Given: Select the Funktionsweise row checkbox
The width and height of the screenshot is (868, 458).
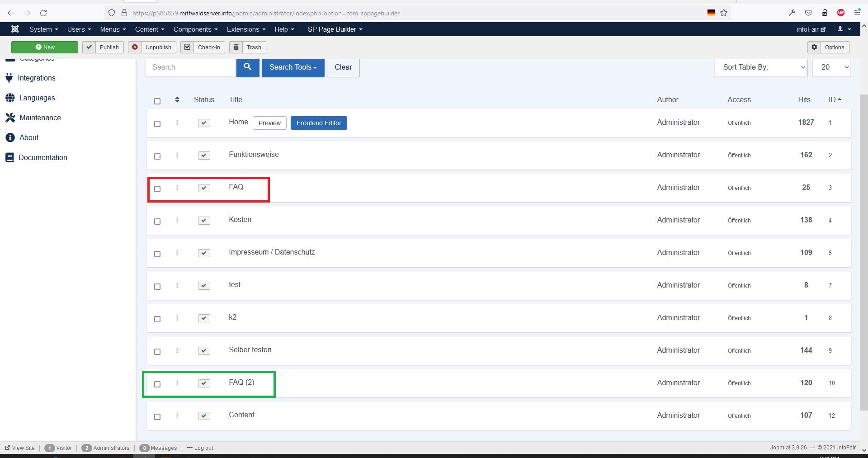Looking at the screenshot, I should pyautogui.click(x=157, y=156).
